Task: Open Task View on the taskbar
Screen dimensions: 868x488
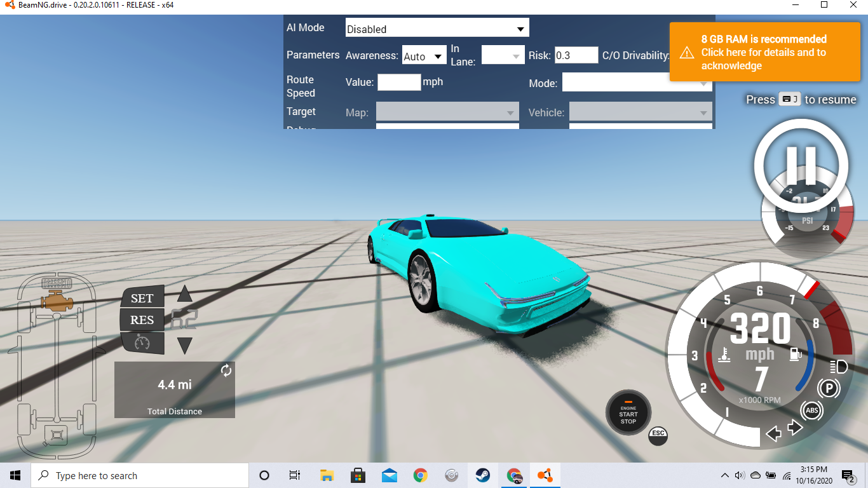Action: point(295,475)
